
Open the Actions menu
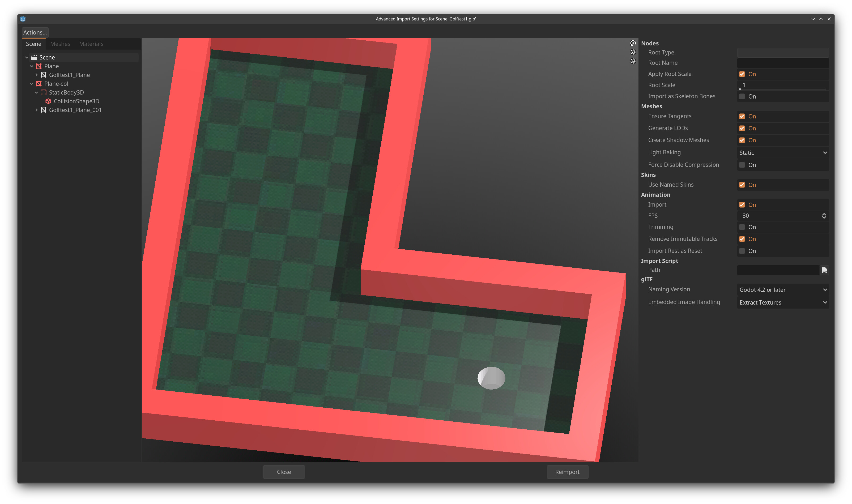(x=35, y=32)
